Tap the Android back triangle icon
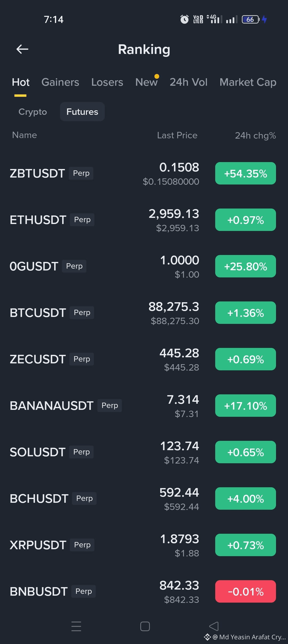Viewport: 288px width, 644px height. (x=214, y=626)
